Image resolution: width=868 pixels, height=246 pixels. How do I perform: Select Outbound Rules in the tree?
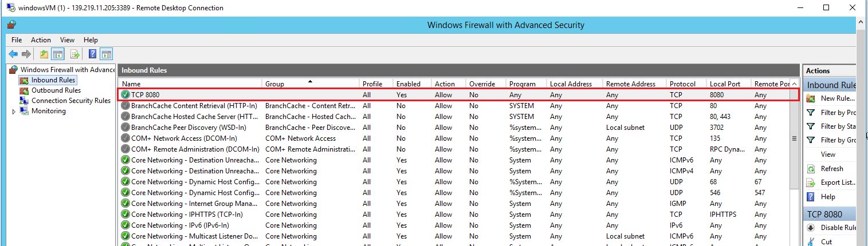[x=56, y=90]
